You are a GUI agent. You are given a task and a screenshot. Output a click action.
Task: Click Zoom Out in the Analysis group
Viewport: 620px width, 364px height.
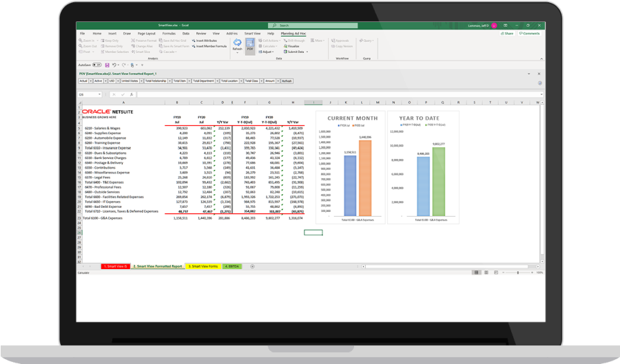pyautogui.click(x=87, y=46)
